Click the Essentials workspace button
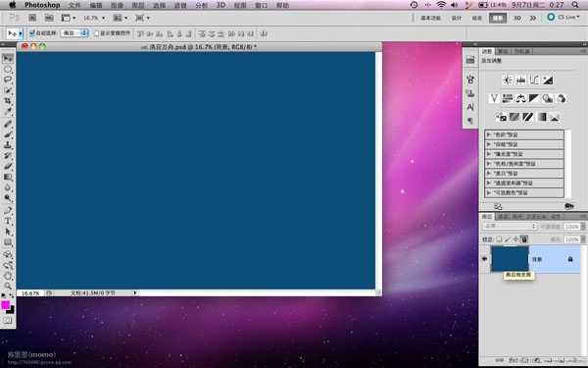 430,18
